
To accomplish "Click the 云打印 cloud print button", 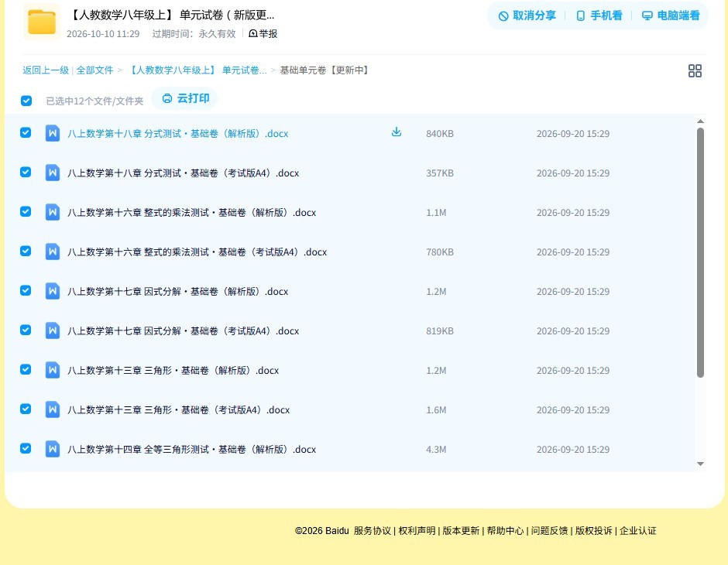I will click(x=185, y=98).
